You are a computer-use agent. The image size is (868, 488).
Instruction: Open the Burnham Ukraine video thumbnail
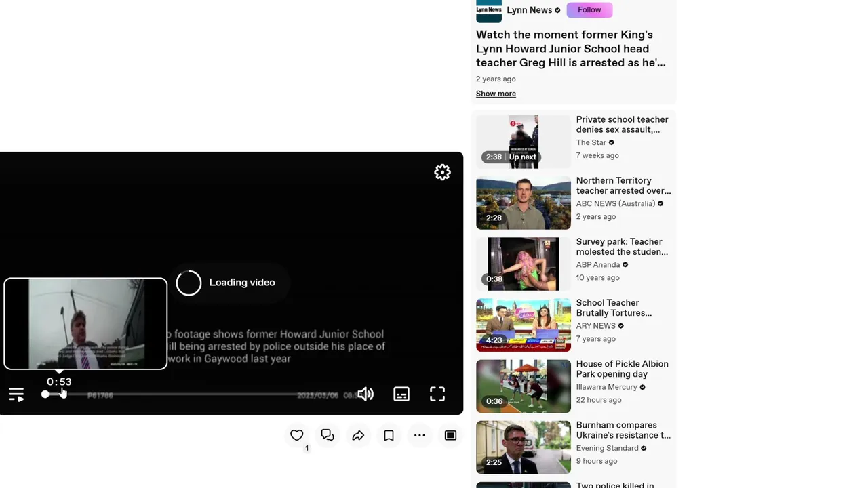(524, 447)
